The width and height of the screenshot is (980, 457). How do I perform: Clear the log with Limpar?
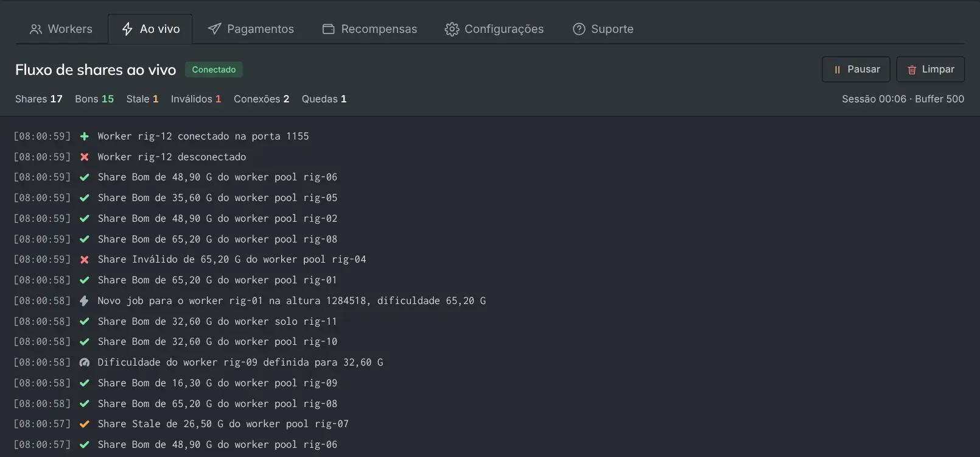pos(930,69)
